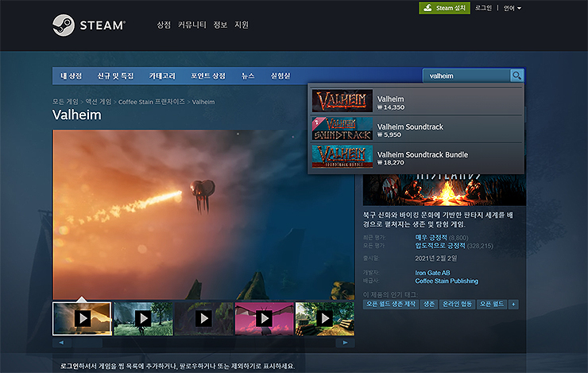Click the Steam 설치 install button

pyautogui.click(x=444, y=8)
